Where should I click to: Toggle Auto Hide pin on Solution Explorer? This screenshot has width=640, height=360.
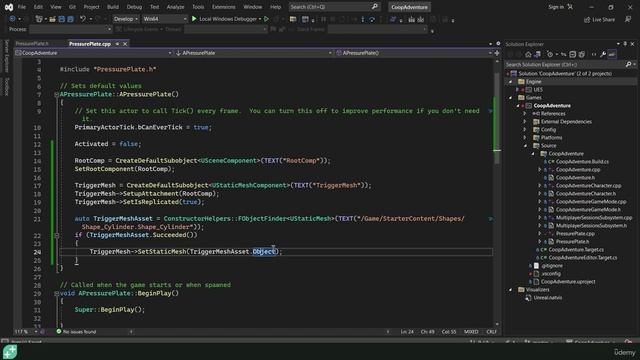coord(625,44)
